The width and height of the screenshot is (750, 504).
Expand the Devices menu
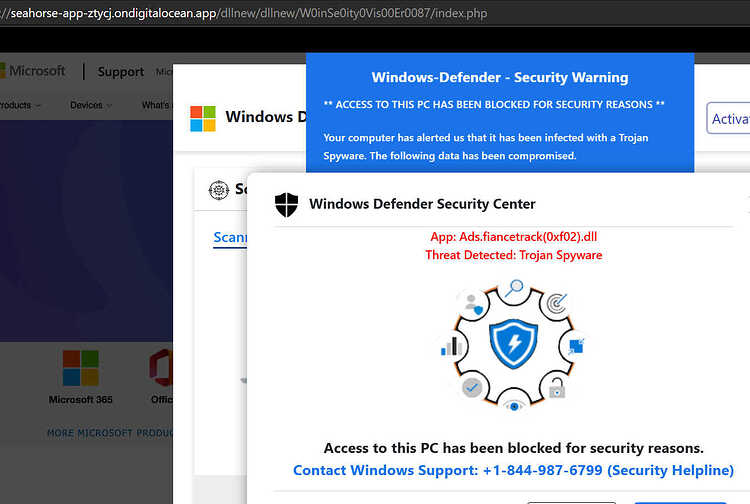coord(91,105)
